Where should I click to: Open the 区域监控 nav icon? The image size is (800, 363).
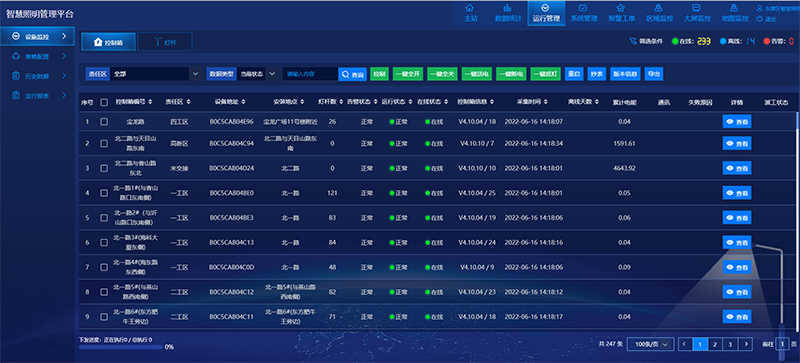tap(659, 8)
